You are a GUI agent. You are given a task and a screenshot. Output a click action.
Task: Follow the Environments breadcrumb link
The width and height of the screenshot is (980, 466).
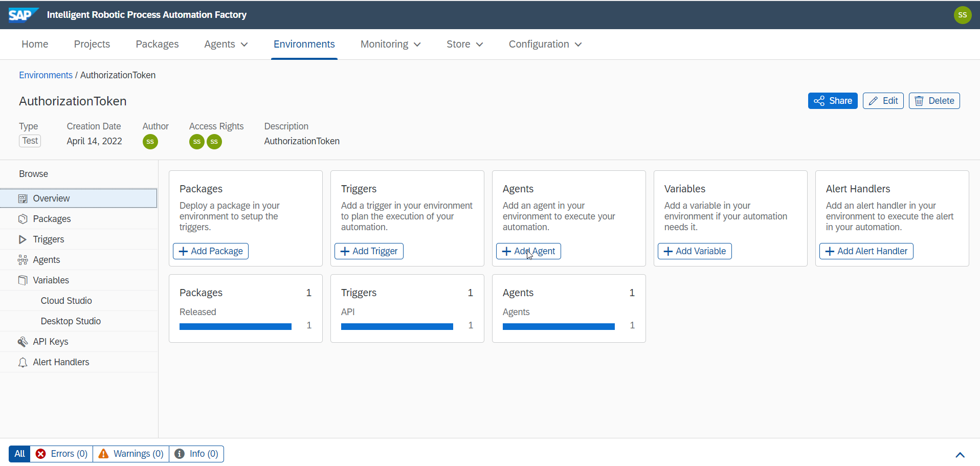(46, 75)
